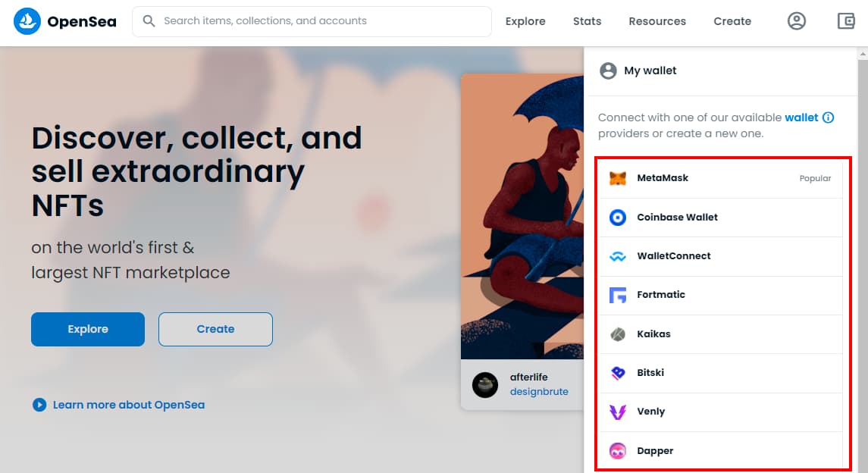Choose Bitski wallet provider
868x473 pixels.
tap(721, 373)
